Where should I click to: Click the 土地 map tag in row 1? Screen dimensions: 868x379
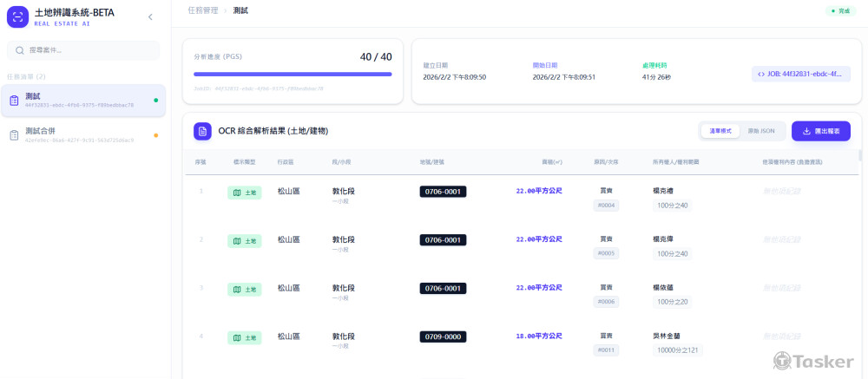click(x=244, y=192)
